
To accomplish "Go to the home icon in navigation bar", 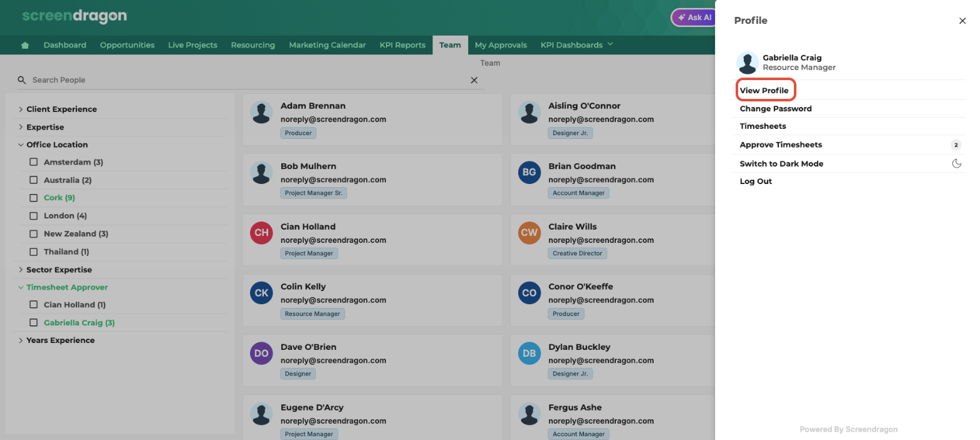I will pos(25,45).
